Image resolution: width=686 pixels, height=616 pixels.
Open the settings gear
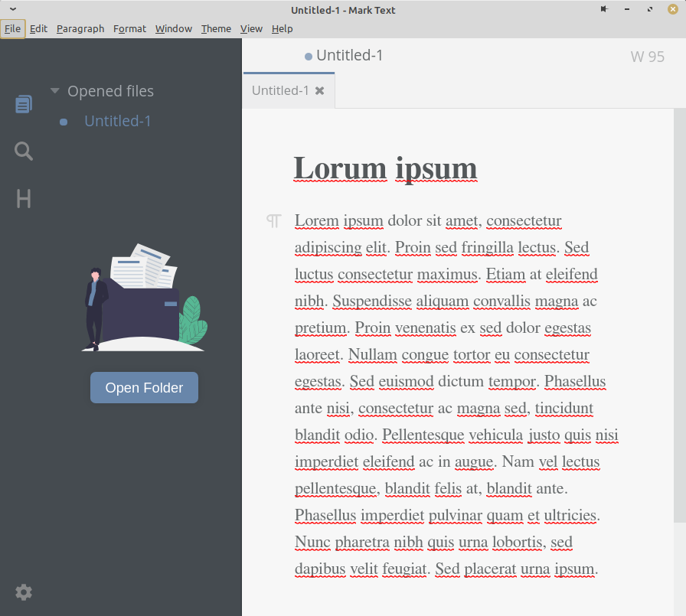pyautogui.click(x=23, y=592)
